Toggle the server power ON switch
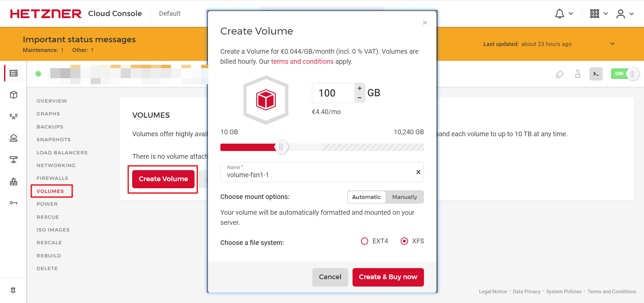The width and height of the screenshot is (644, 303). tap(625, 74)
